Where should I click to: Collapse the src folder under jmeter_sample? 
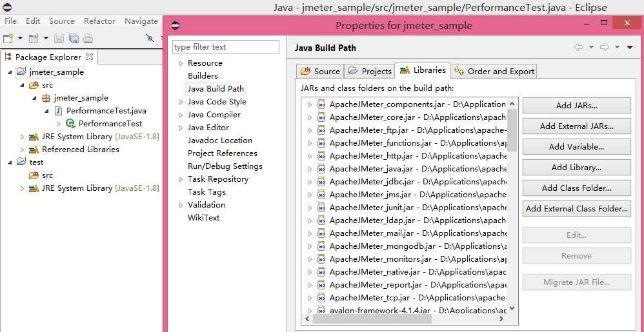(x=22, y=85)
